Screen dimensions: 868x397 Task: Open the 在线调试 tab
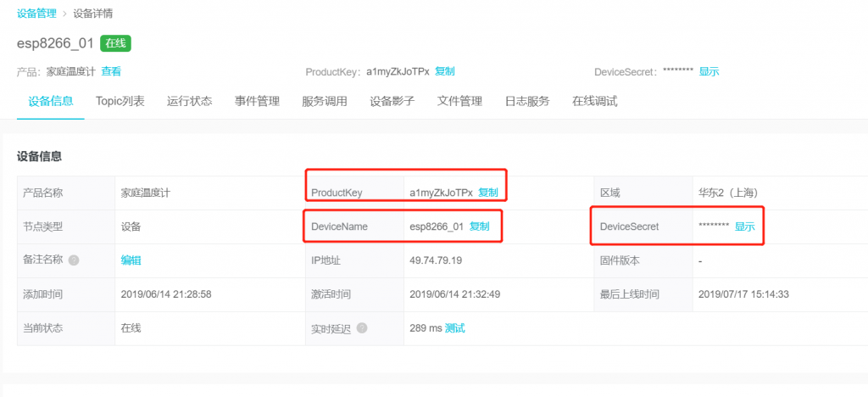[594, 101]
